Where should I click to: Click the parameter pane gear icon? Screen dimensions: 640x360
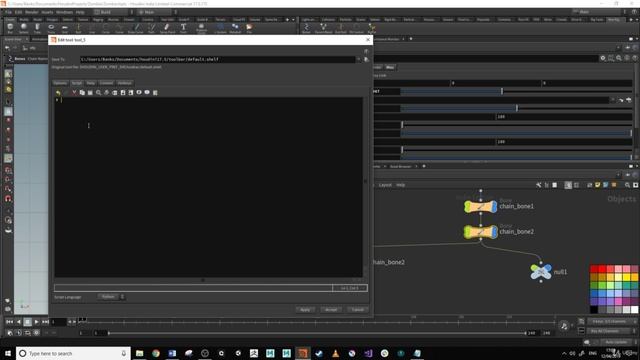(603, 58)
